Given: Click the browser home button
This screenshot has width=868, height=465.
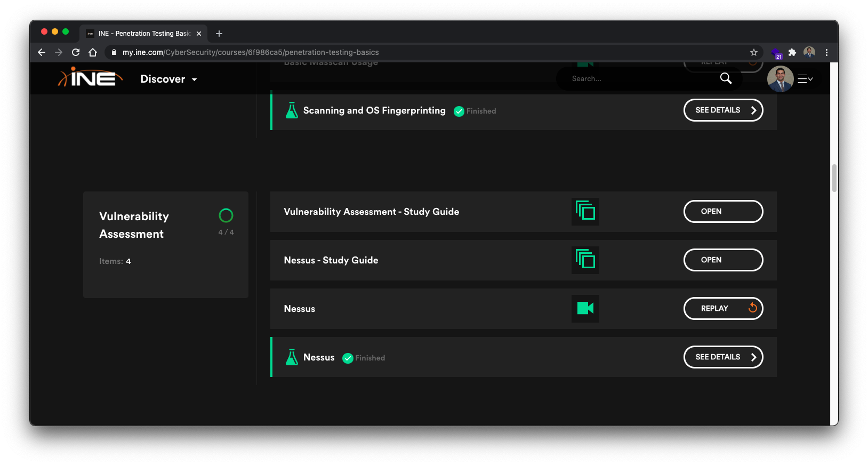Looking at the screenshot, I should tap(93, 52).
